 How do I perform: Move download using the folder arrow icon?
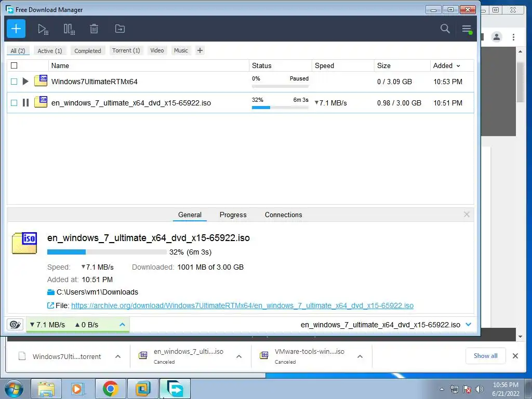pos(120,29)
